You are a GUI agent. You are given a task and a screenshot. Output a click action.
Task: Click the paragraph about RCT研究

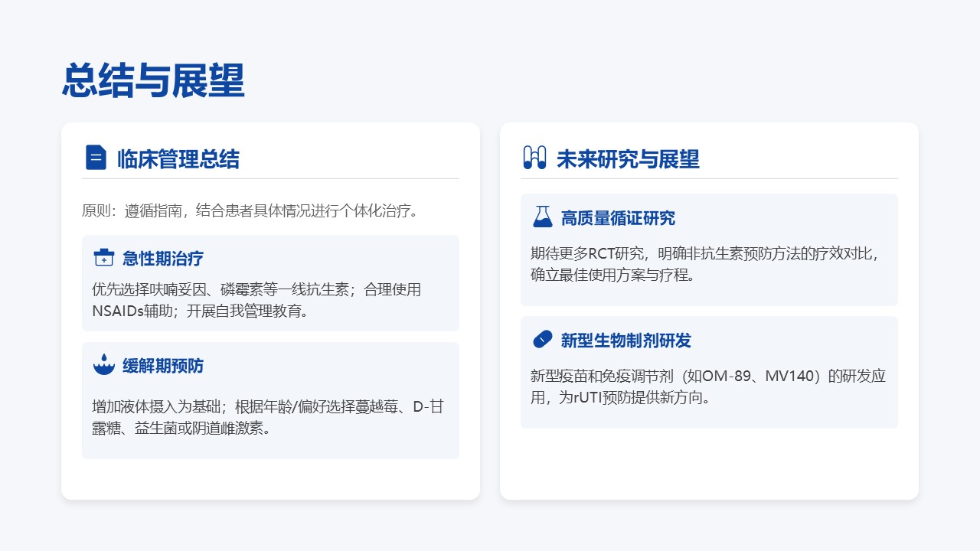[704, 264]
